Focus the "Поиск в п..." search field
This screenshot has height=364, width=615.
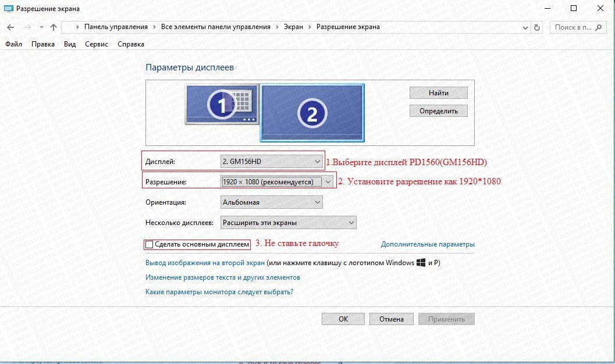point(578,27)
